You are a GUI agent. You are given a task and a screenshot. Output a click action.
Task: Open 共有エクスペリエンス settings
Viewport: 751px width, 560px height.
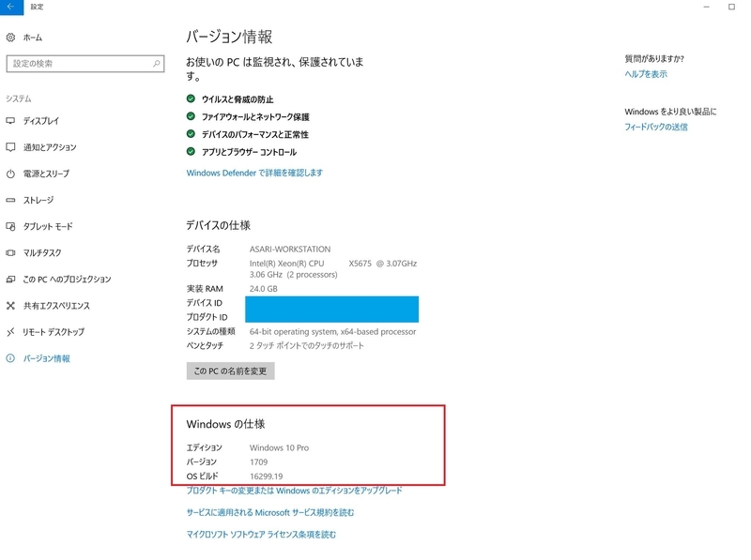[56, 306]
